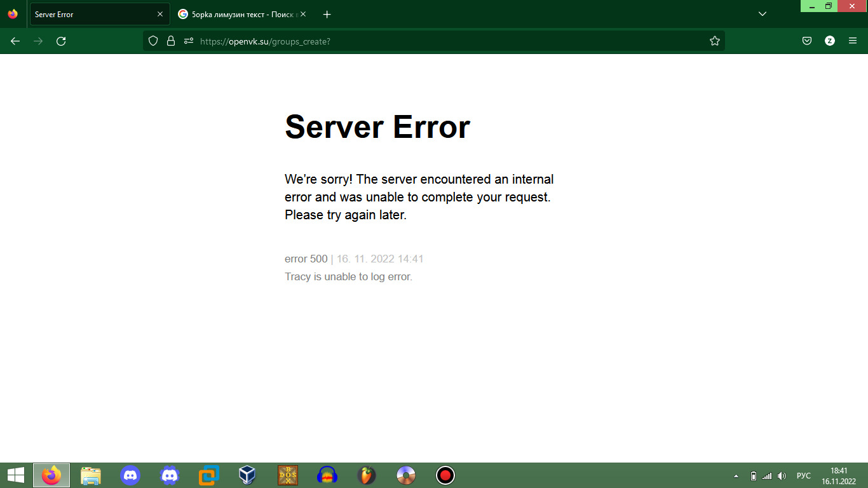Show hidden system tray icons

pos(736,475)
